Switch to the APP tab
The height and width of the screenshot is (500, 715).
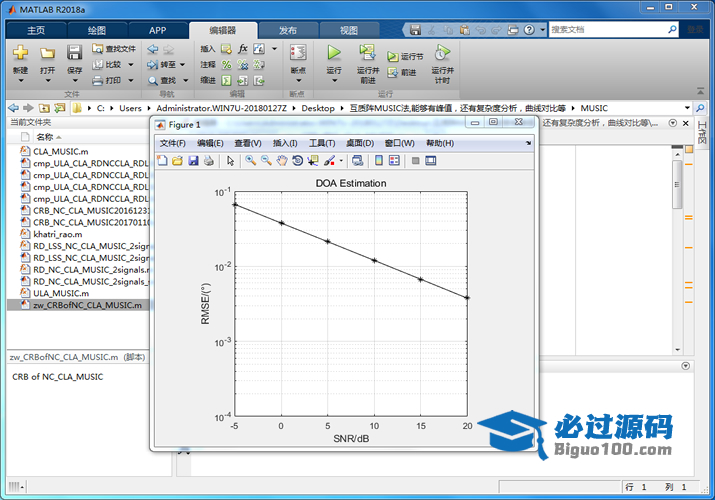coord(157,31)
